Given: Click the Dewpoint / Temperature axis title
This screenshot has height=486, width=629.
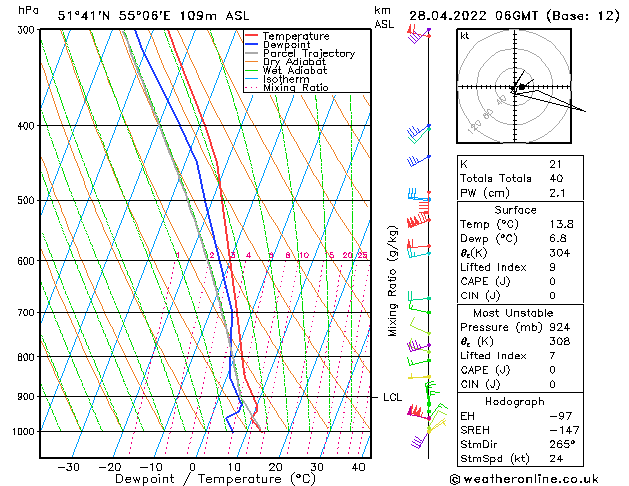Looking at the screenshot, I should point(215,479).
